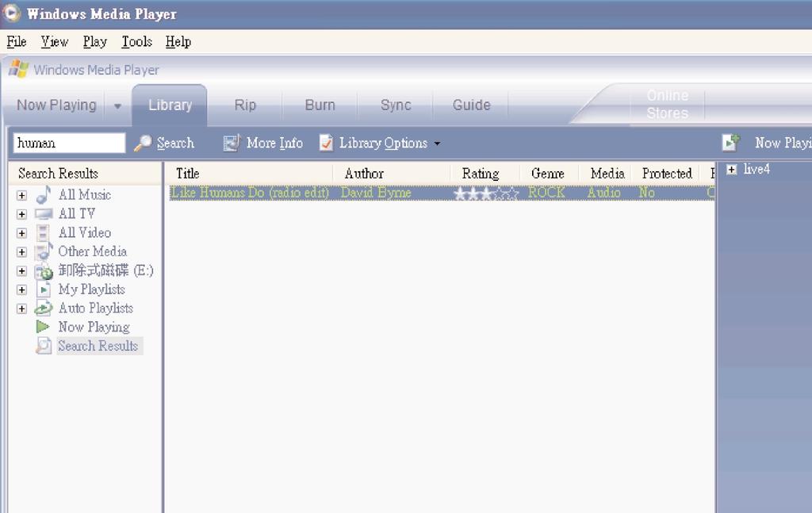Select the Other Media icon

[x=44, y=251]
